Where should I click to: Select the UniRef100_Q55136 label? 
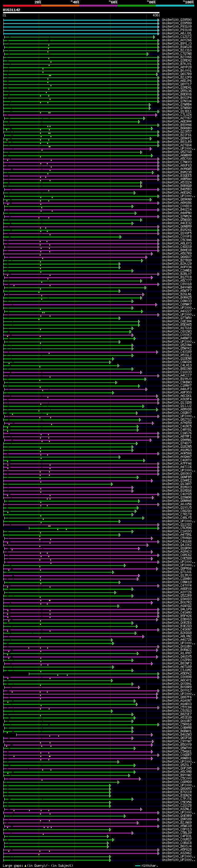click(x=177, y=91)
